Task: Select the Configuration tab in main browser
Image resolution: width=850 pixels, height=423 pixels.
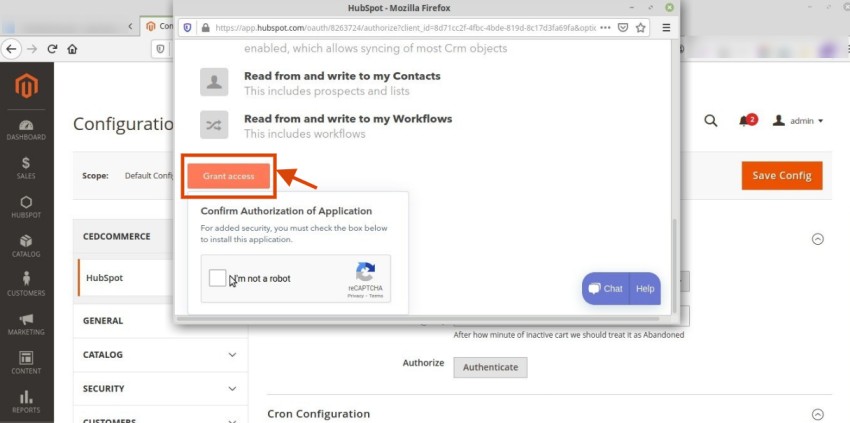Action: click(x=158, y=26)
